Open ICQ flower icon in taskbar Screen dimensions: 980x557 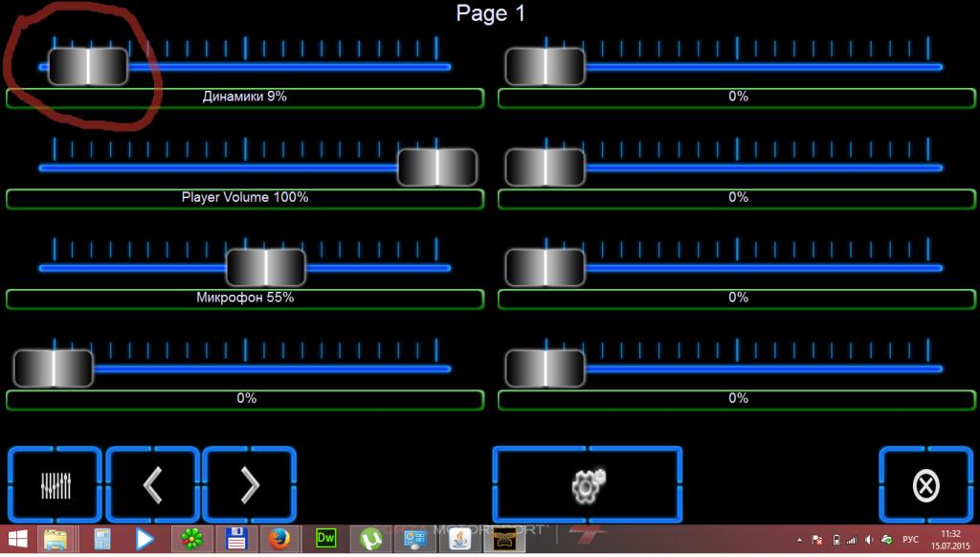click(x=191, y=540)
